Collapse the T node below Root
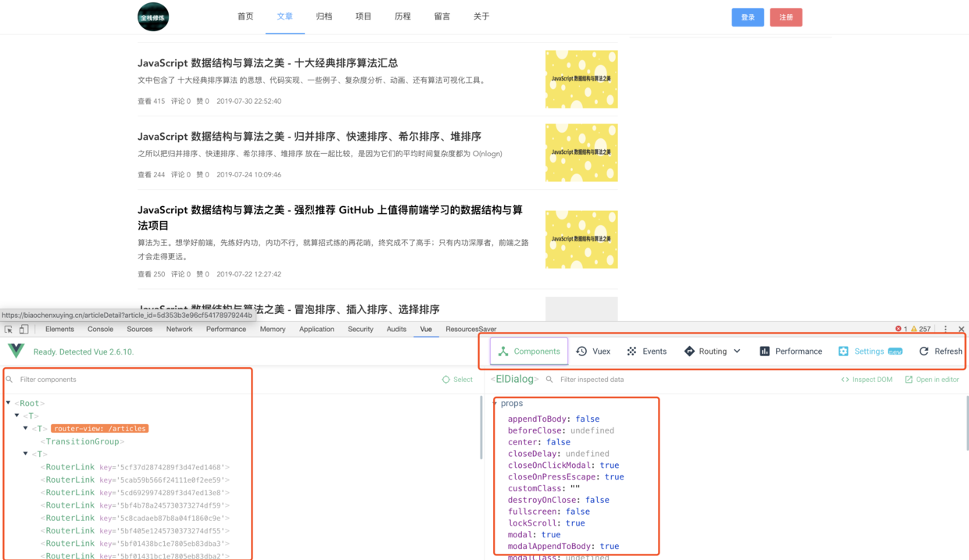The image size is (969, 560). pos(17,416)
